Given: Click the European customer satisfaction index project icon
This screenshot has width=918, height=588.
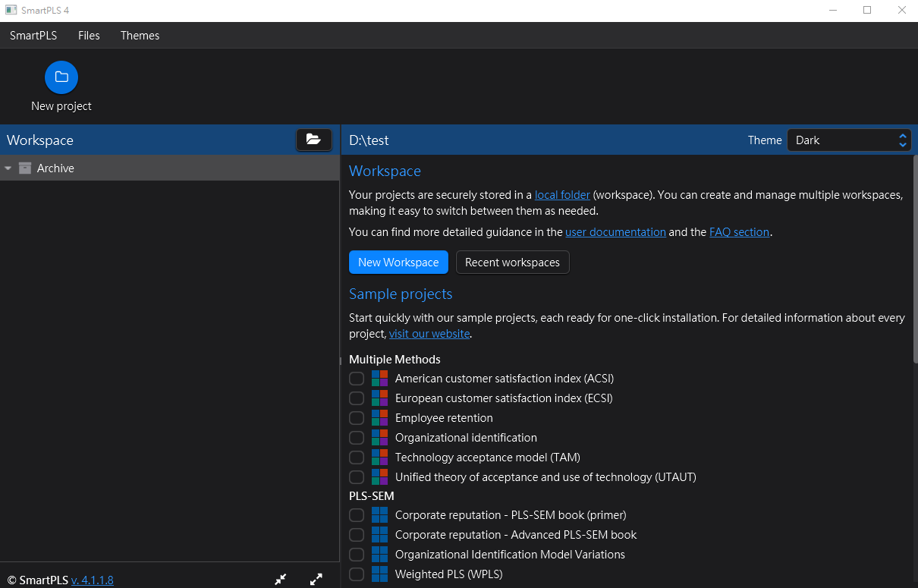Looking at the screenshot, I should [380, 398].
